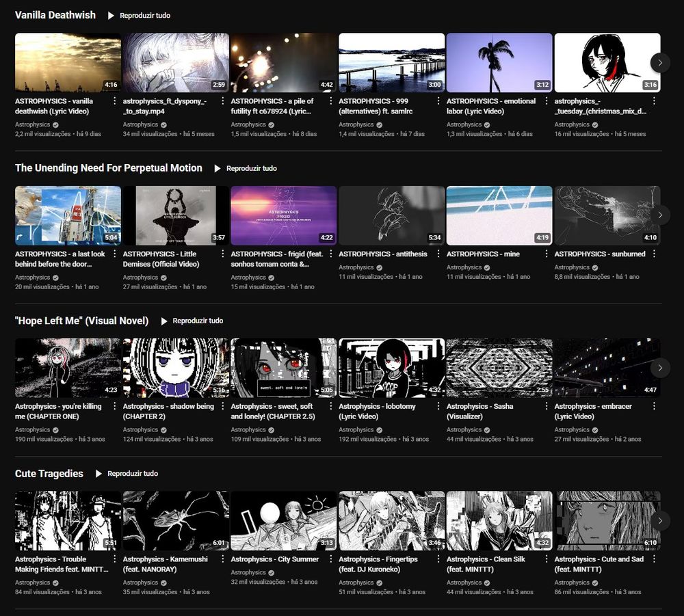This screenshot has width=684, height=616.
Task: Open three-dot menu for tuesday christmas mix video
Action: 654,101
